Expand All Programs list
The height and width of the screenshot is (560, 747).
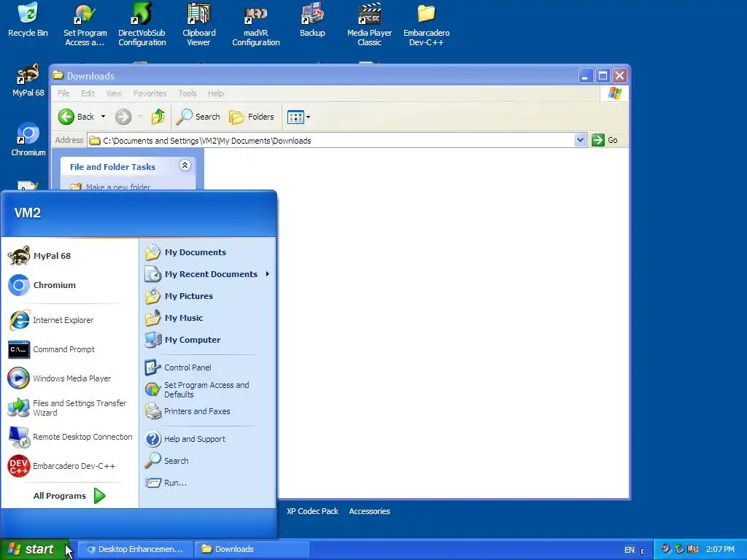point(69,496)
